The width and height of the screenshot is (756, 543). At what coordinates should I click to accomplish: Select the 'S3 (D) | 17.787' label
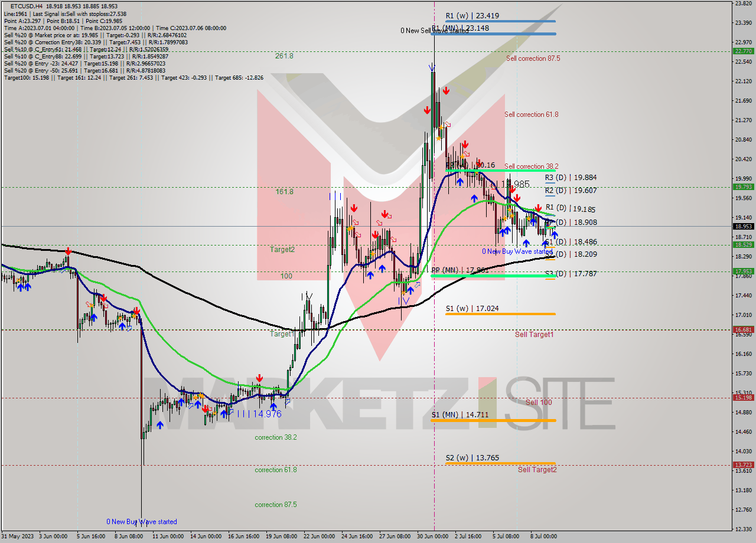pos(571,274)
